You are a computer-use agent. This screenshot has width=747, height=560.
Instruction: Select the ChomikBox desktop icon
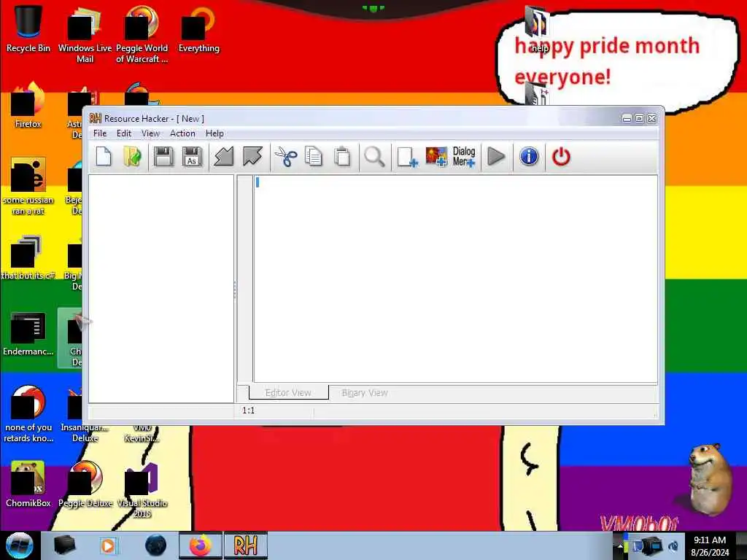point(28,484)
